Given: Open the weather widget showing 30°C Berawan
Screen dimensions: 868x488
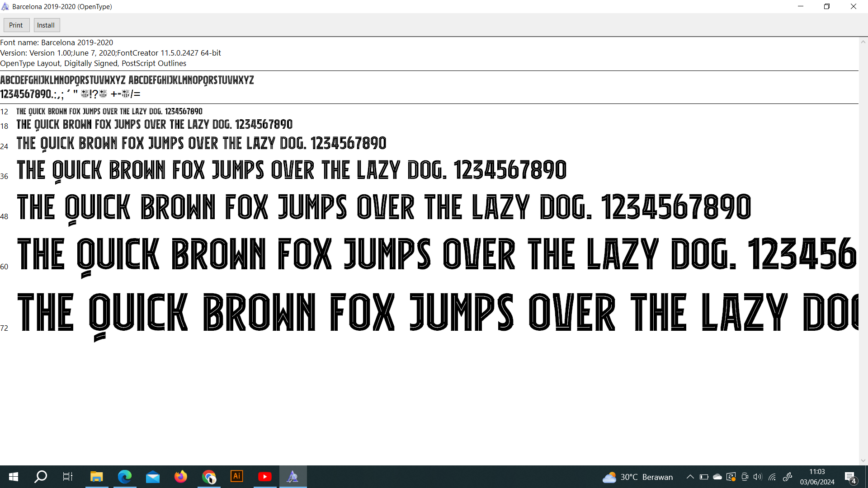Looking at the screenshot, I should click(x=637, y=477).
